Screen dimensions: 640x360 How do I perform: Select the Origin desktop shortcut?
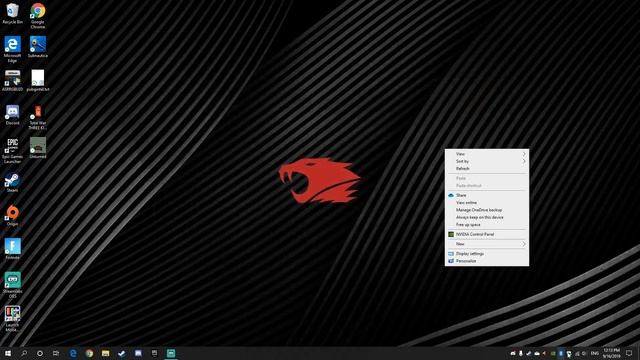click(13, 216)
